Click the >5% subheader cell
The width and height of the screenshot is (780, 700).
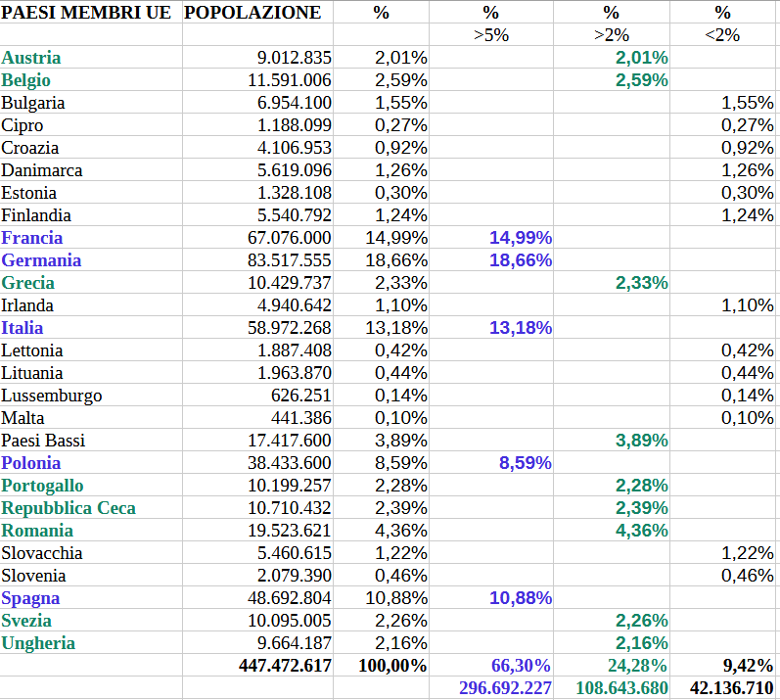click(490, 35)
